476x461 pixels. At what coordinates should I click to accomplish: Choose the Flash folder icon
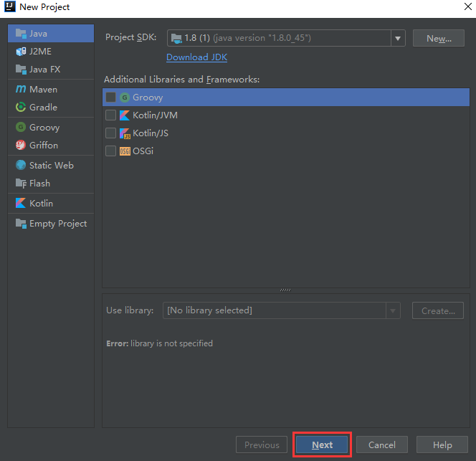point(21,183)
